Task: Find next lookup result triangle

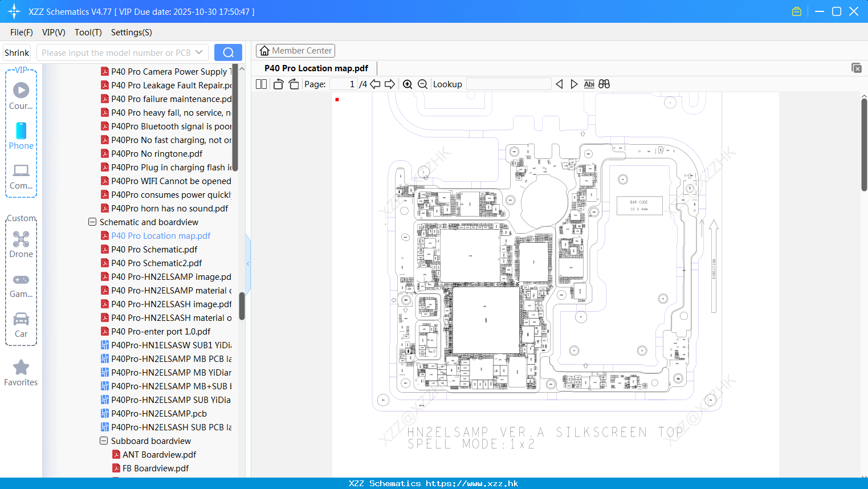Action: tap(574, 84)
